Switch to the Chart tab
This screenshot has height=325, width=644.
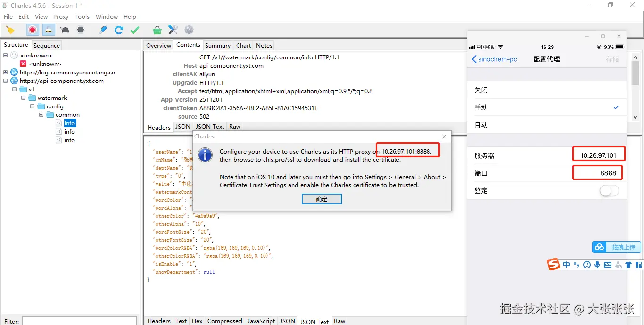243,45
